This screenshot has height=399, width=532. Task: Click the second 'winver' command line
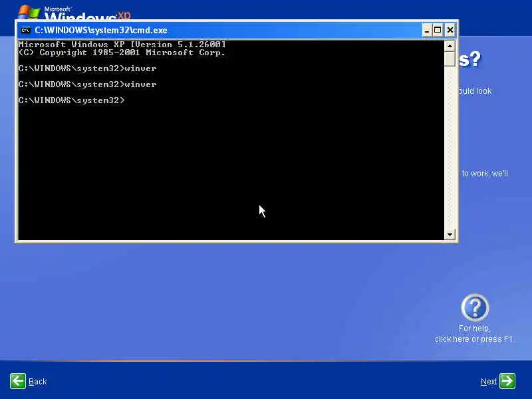pyautogui.click(x=88, y=84)
